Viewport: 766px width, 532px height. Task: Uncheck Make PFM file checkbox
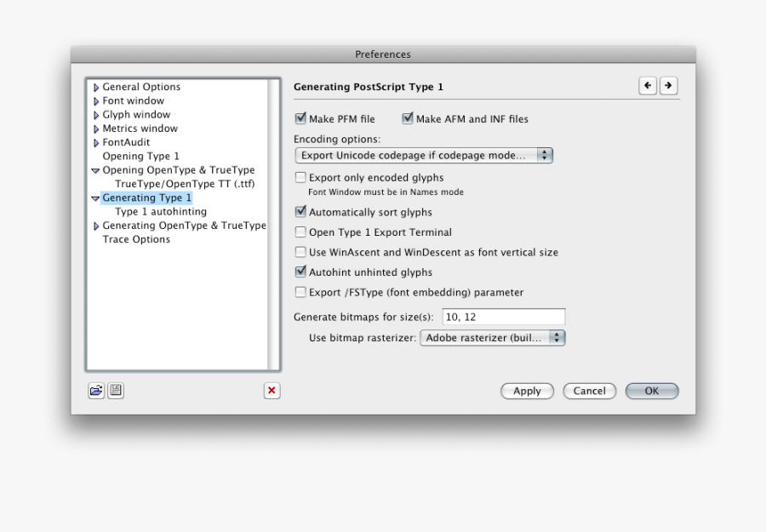pyautogui.click(x=300, y=119)
